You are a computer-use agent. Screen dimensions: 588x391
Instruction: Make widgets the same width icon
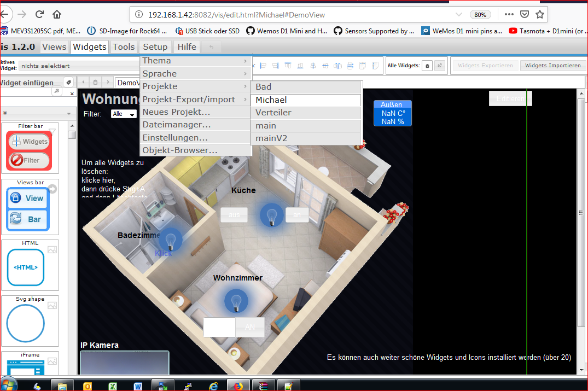point(363,66)
